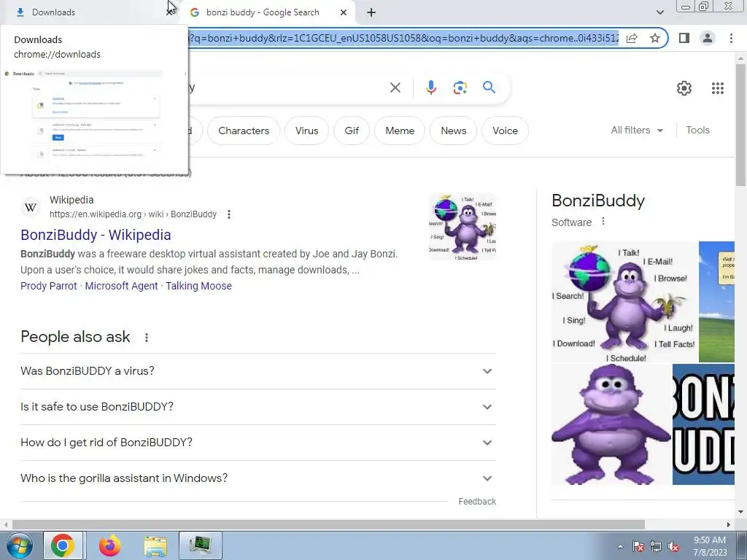The width and height of the screenshot is (747, 560).
Task: Submit search with magnifier icon
Action: click(489, 87)
